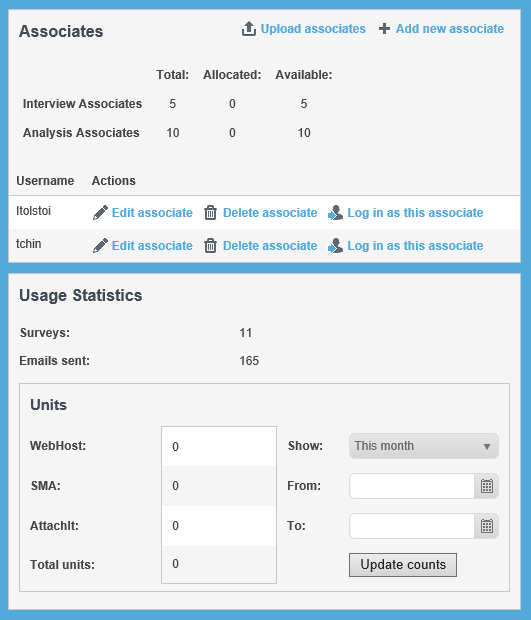Click the plus icon for adding associate
Image resolution: width=531 pixels, height=620 pixels.
384,29
